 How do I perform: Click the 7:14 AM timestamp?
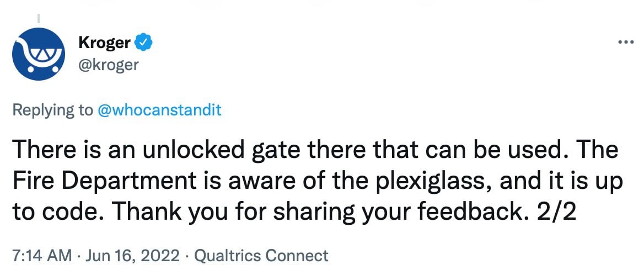pos(42,255)
